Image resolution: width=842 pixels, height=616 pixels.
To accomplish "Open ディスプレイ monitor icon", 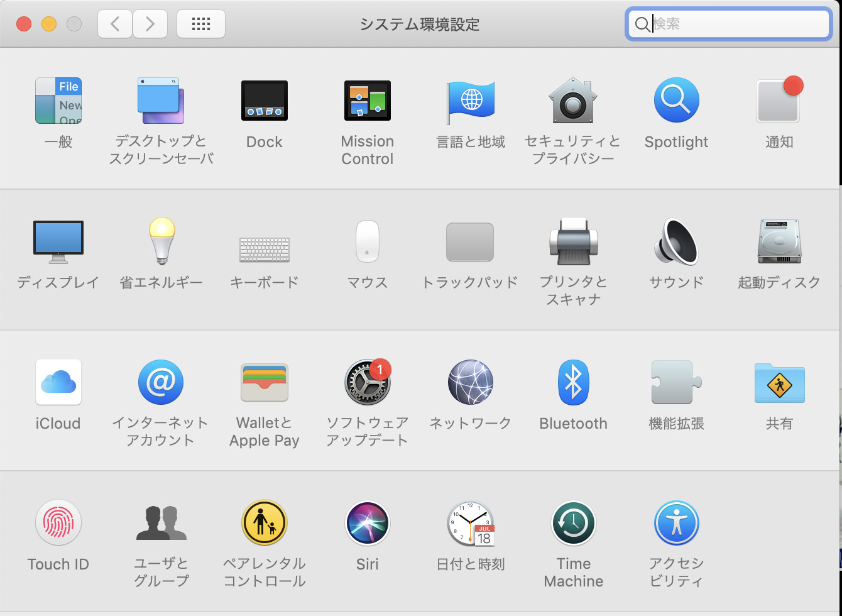I will tap(58, 241).
